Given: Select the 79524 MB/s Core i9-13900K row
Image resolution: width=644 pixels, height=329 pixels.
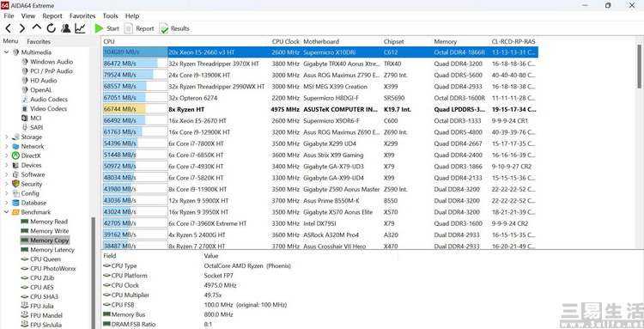Looking at the screenshot, I should point(320,76).
